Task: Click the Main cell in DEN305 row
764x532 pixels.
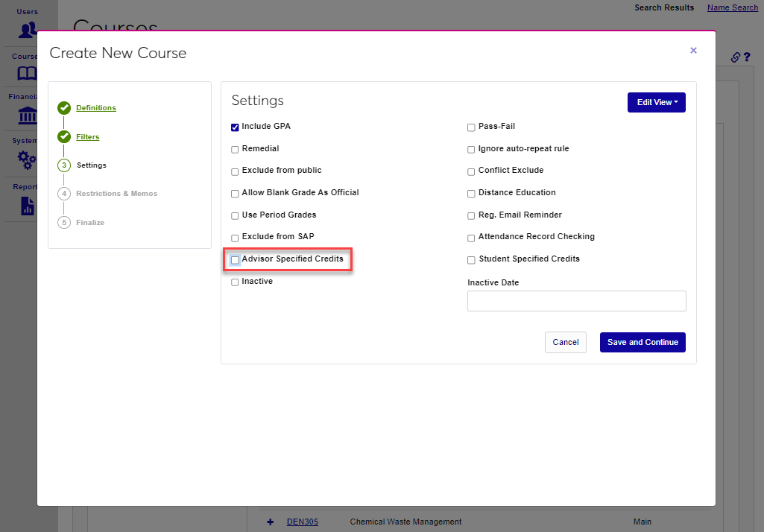Action: [643, 522]
